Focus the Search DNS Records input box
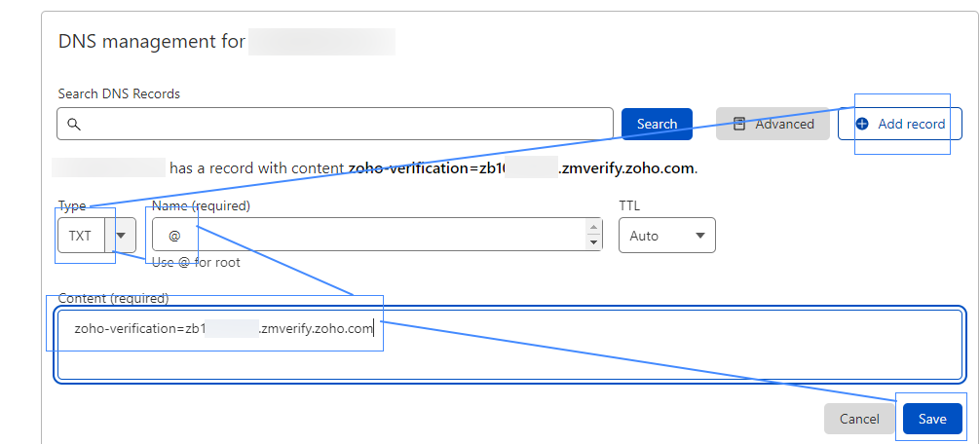Viewport: 980px width, 444px height. tap(335, 124)
